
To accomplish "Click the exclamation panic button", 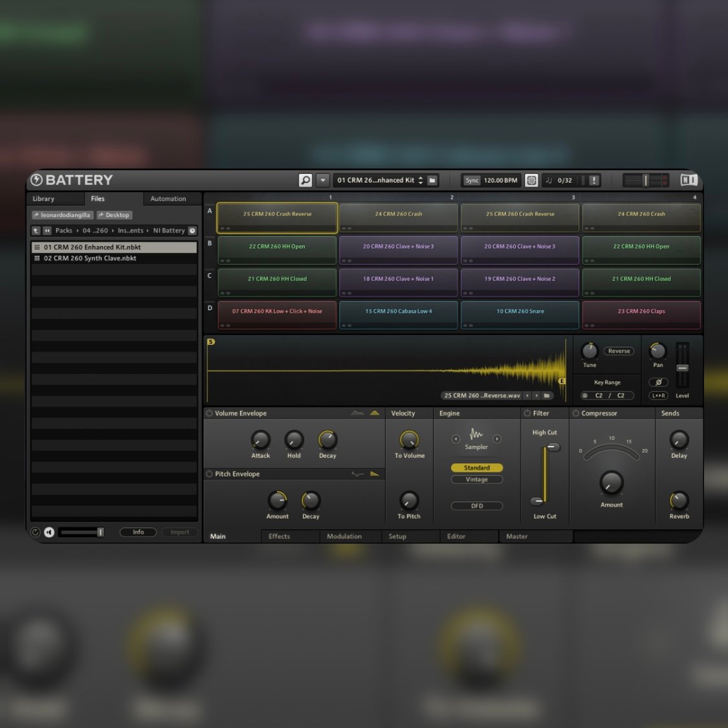I will 594,180.
